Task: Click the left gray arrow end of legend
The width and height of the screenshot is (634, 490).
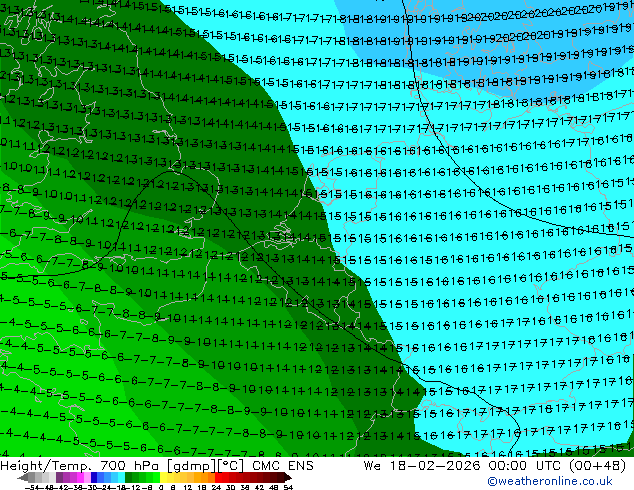Action: (23, 478)
